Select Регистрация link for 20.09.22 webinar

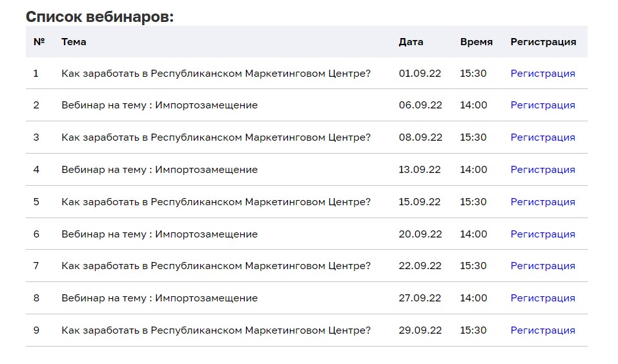[542, 234]
